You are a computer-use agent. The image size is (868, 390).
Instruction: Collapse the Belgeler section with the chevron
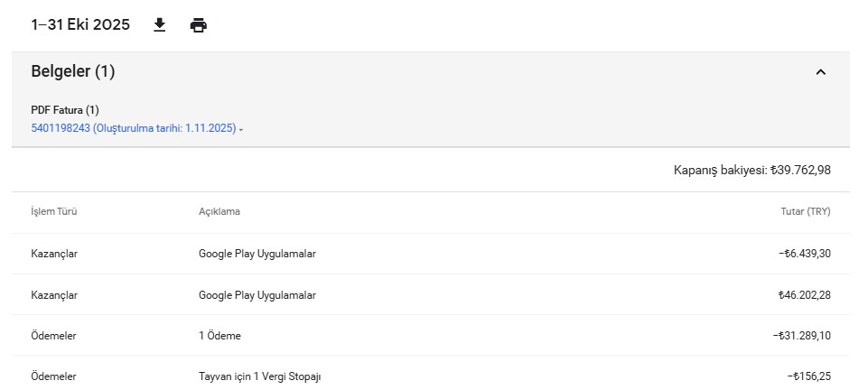[x=820, y=72]
